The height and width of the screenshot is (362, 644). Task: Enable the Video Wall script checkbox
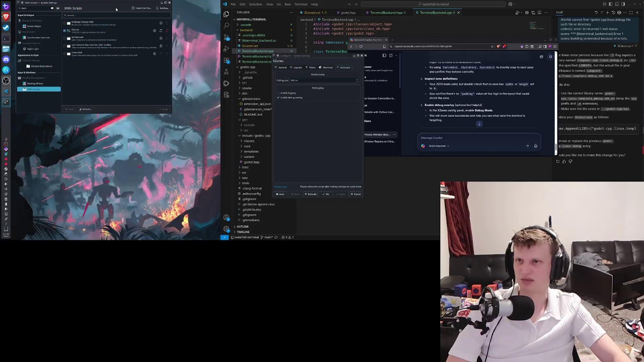[x=64, y=54]
